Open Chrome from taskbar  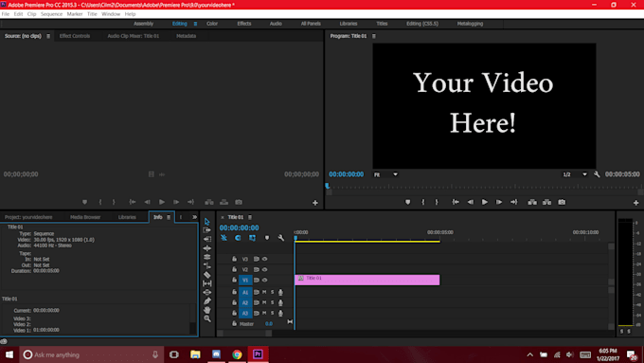(237, 354)
